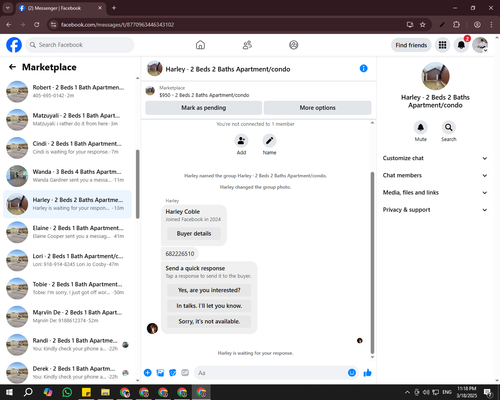The width and height of the screenshot is (500, 400).
Task: Choose a sticker icon in composer
Action: click(x=173, y=373)
